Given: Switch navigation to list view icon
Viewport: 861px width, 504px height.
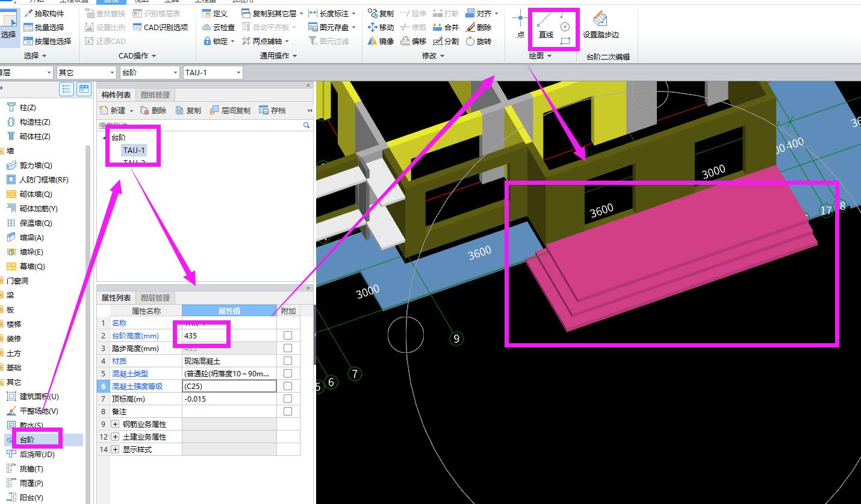Looking at the screenshot, I should point(66,89).
